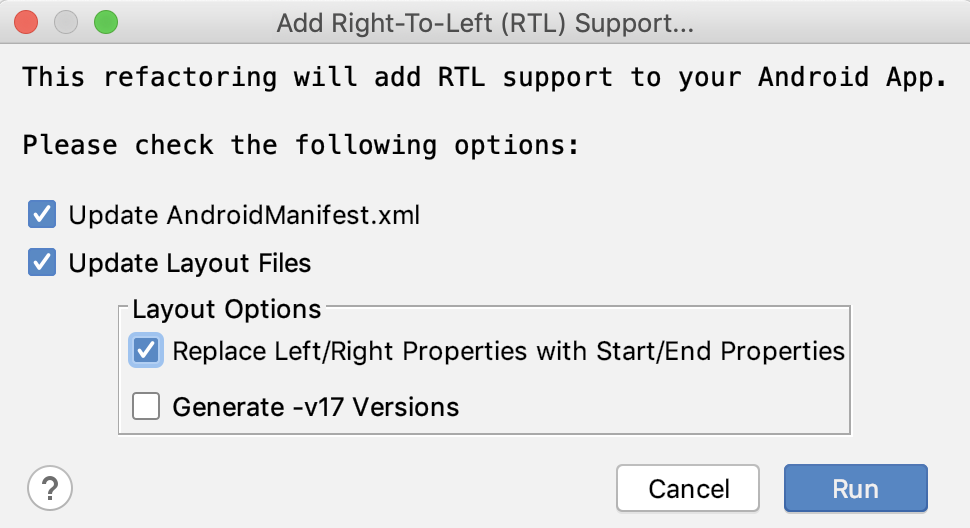This screenshot has height=528, width=970.
Task: Enable the Generate -v17 Versions checkbox
Action: (x=146, y=406)
